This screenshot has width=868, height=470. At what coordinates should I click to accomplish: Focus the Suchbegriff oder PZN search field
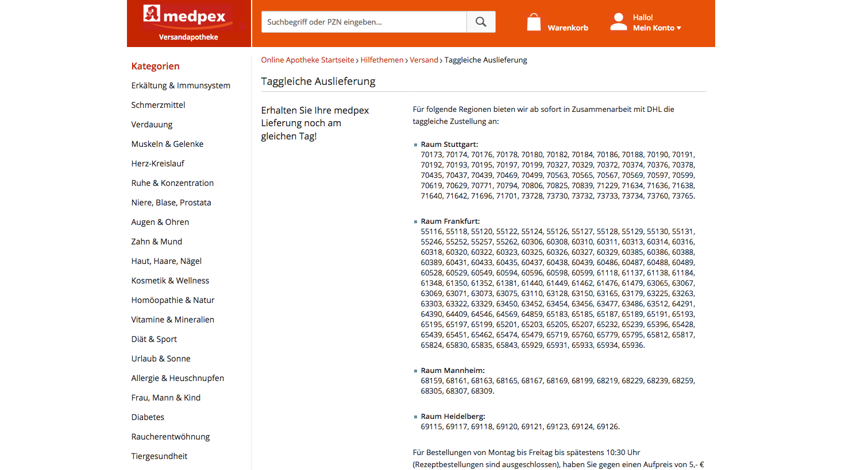364,22
